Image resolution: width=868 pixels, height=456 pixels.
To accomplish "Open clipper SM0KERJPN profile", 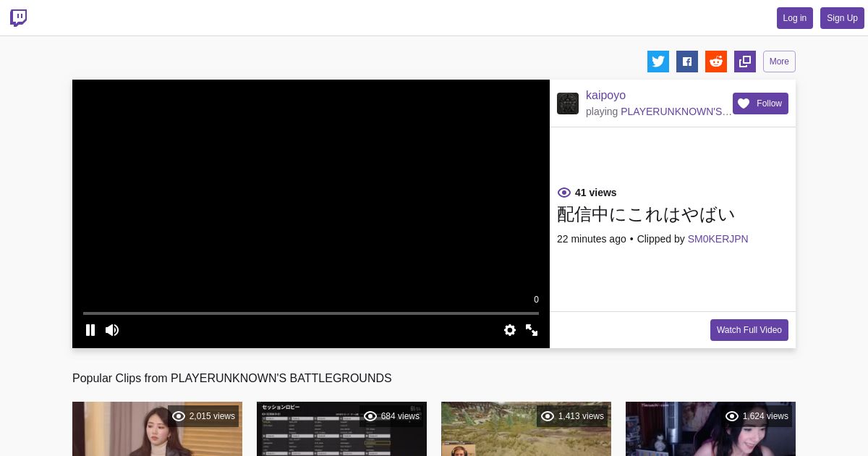I will (x=718, y=239).
